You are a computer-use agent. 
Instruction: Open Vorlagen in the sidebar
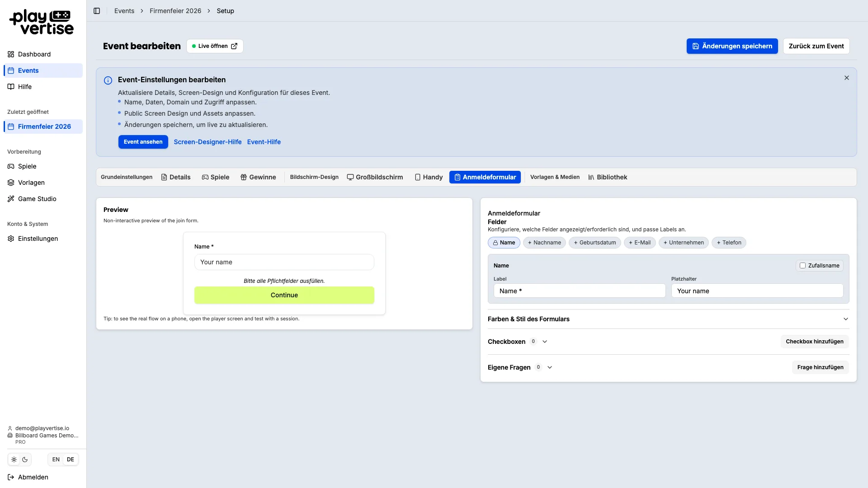[43, 183]
